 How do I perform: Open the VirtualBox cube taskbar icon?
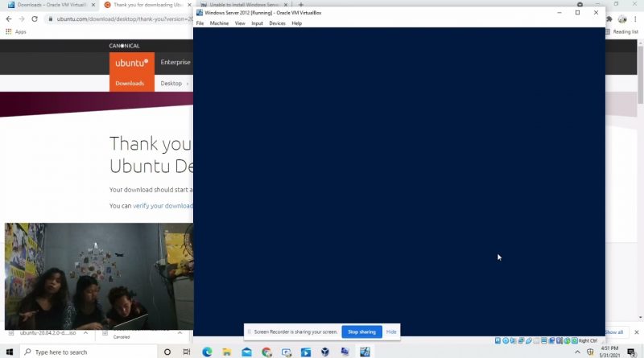[325, 352]
